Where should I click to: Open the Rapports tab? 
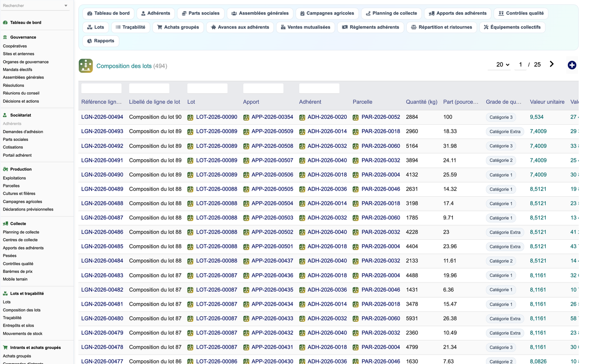tap(101, 41)
